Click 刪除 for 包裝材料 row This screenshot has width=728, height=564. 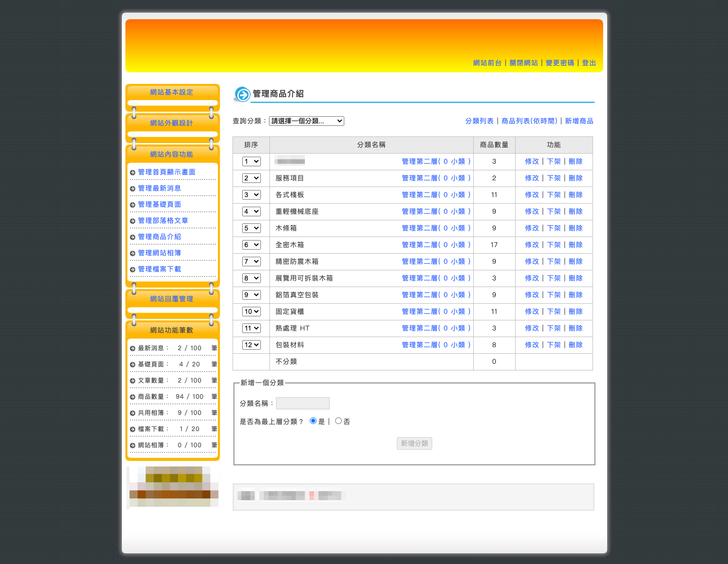(576, 345)
